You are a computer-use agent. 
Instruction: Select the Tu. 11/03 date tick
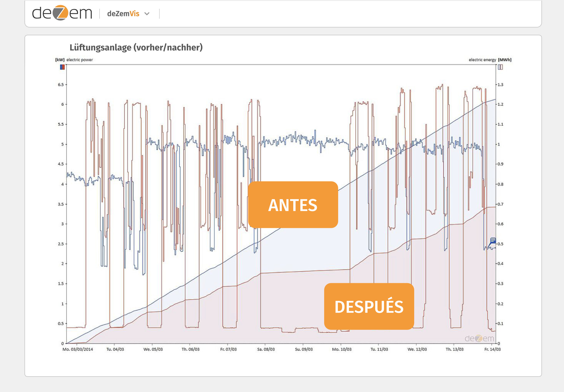379,349
